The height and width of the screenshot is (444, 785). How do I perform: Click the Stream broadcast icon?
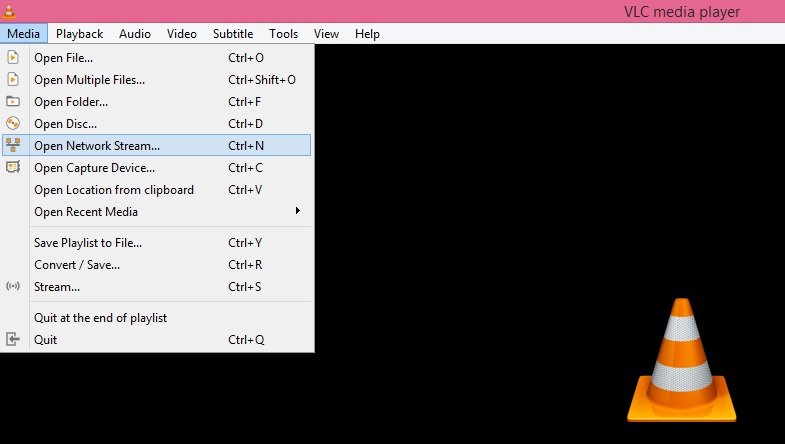tap(13, 286)
